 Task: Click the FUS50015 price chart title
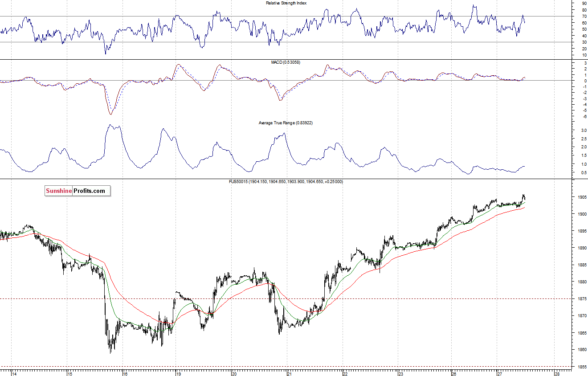[x=286, y=182]
